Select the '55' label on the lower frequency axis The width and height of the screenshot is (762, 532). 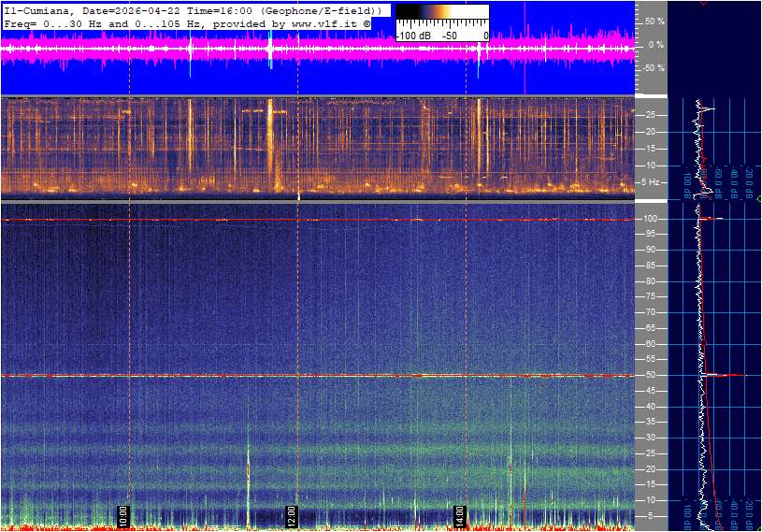pos(650,360)
